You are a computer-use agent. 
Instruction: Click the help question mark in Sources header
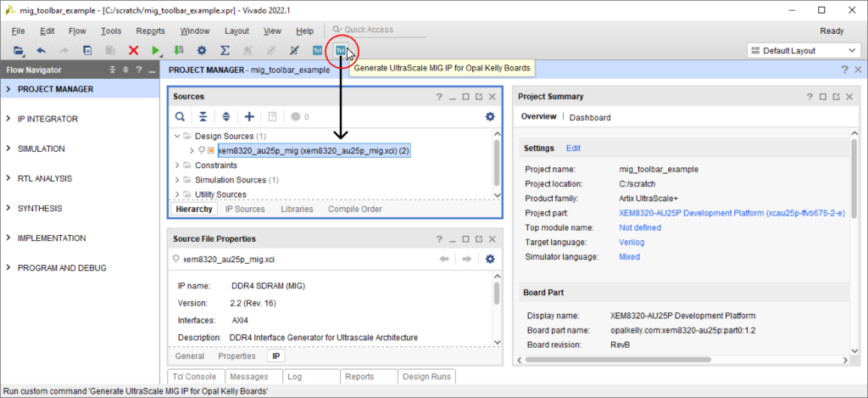click(440, 97)
